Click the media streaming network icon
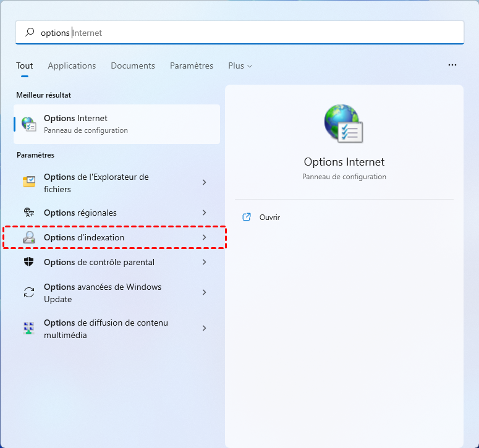Image resolution: width=479 pixels, height=448 pixels. [28, 328]
